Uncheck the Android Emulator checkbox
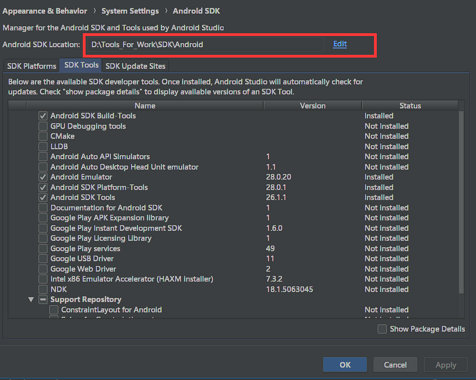This screenshot has width=476, height=380. click(x=43, y=177)
